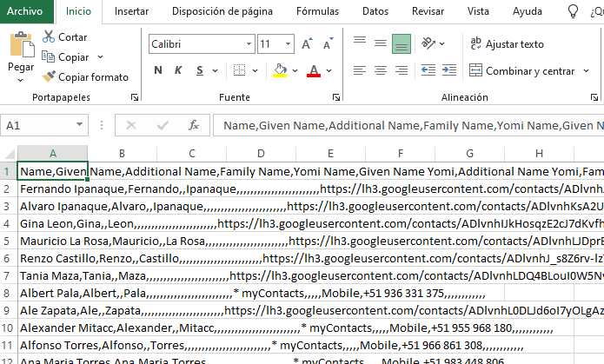Image resolution: width=604 pixels, height=364 pixels.
Task: Switch to Fórmulas tab
Action: pos(317,11)
